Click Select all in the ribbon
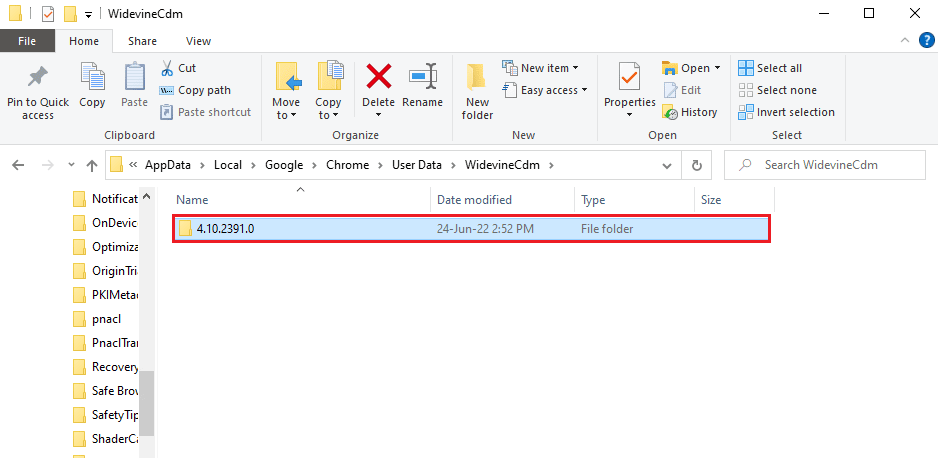 tap(770, 68)
